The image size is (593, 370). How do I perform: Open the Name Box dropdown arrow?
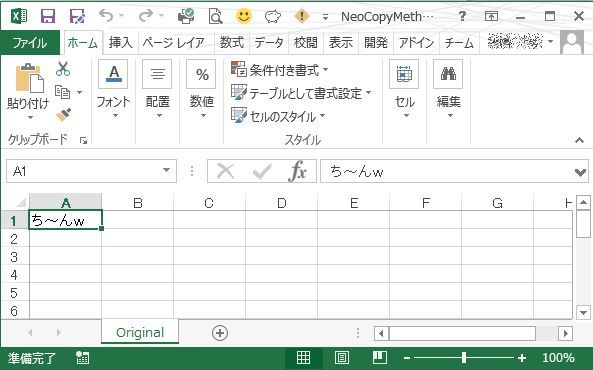coord(166,171)
